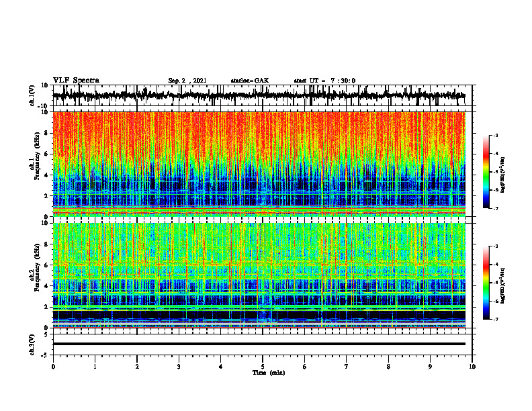Screen dimensions: 532x411
Task: Click time axis tick label "2"
Action: pos(137,367)
